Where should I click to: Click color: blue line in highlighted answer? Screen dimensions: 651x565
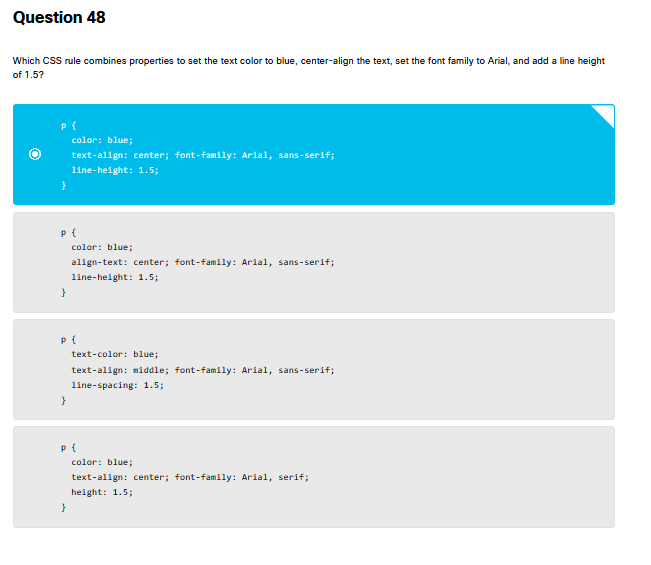101,140
